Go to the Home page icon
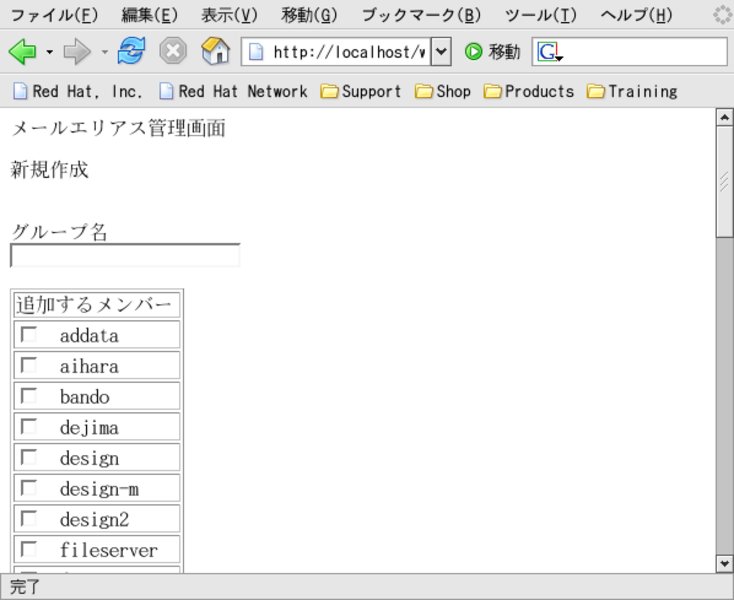This screenshot has height=600, width=734. click(215, 52)
